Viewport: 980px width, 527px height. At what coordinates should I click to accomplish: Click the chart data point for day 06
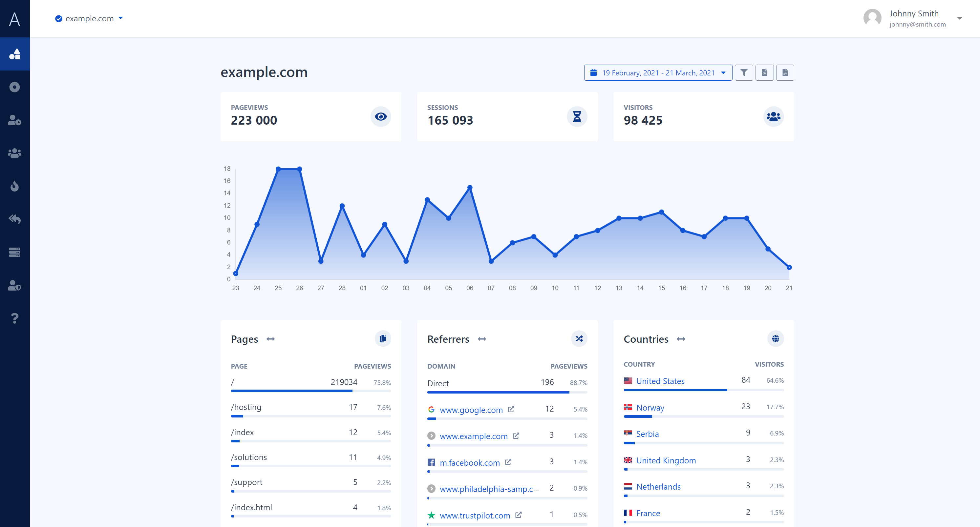470,188
